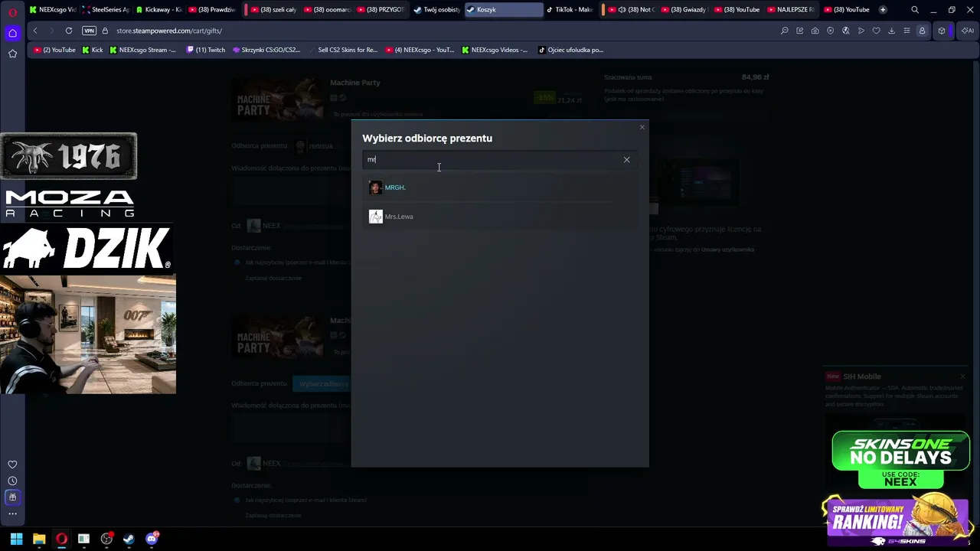This screenshot has width=980, height=551.
Task: Switch to the TikTok tab
Action: [x=570, y=10]
